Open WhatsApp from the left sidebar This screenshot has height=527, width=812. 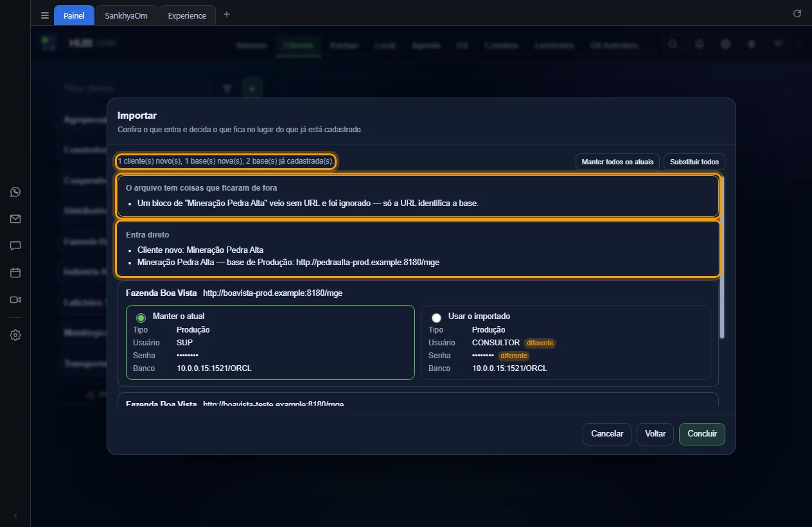coord(15,192)
